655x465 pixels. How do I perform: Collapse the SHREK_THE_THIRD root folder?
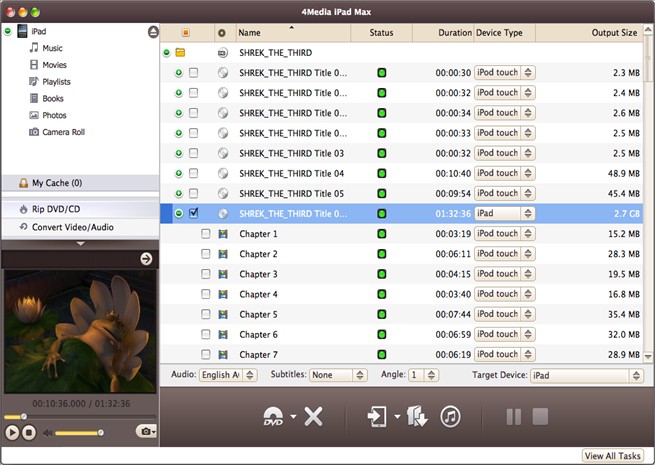pyautogui.click(x=167, y=53)
